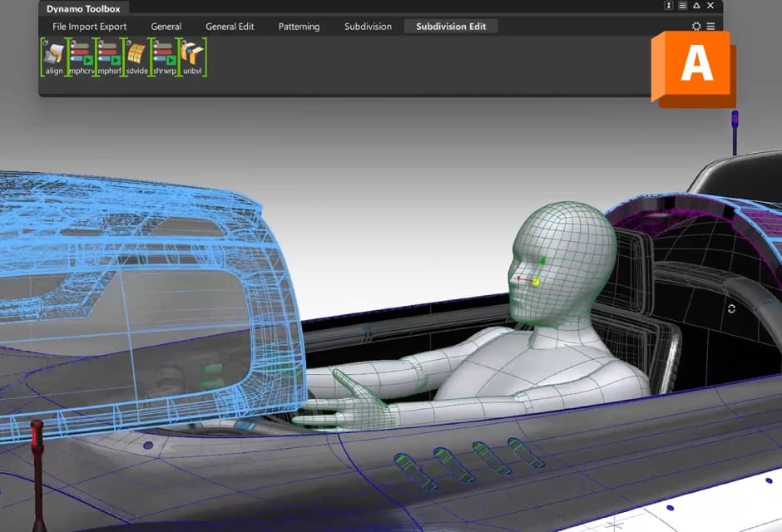The image size is (782, 532).
Task: Switch to the Patterning tab
Action: tap(299, 26)
